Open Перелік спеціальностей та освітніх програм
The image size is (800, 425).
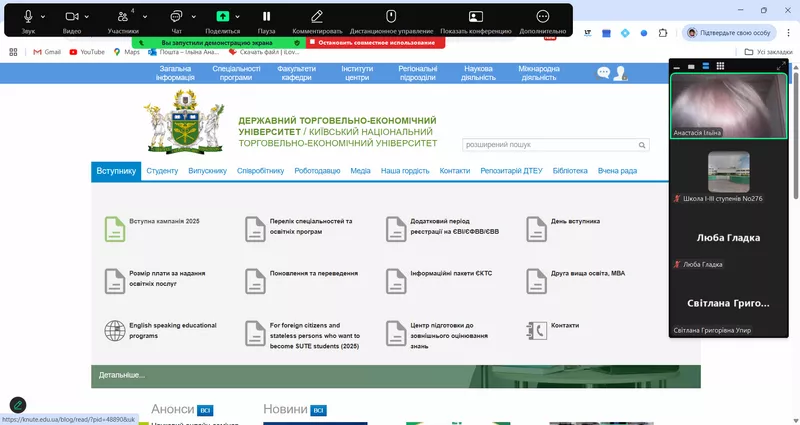pyautogui.click(x=311, y=227)
